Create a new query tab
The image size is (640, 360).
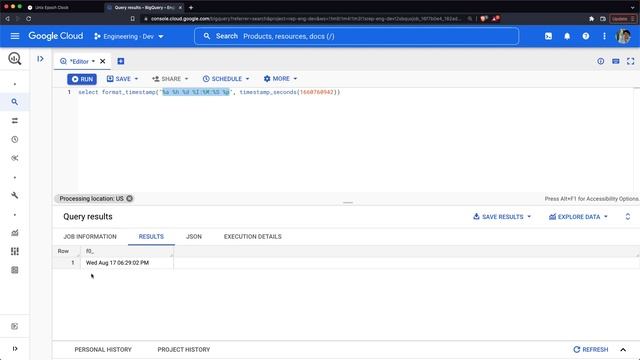(120, 61)
